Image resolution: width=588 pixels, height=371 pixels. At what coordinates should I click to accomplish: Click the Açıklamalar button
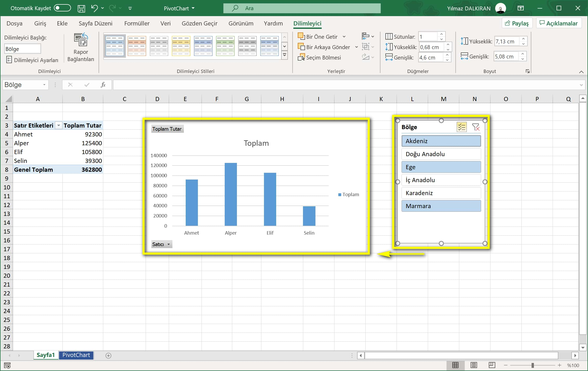559,23
